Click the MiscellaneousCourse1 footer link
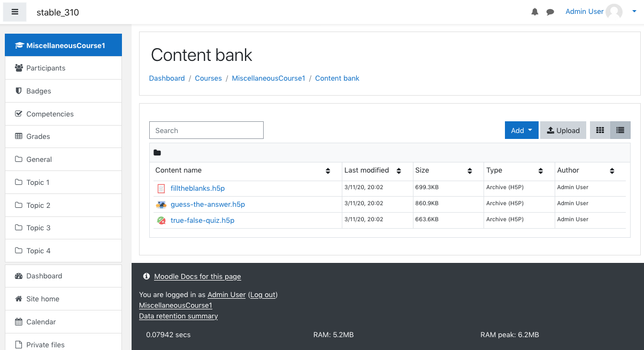Viewport: 644px width, 350px height. 175,305
